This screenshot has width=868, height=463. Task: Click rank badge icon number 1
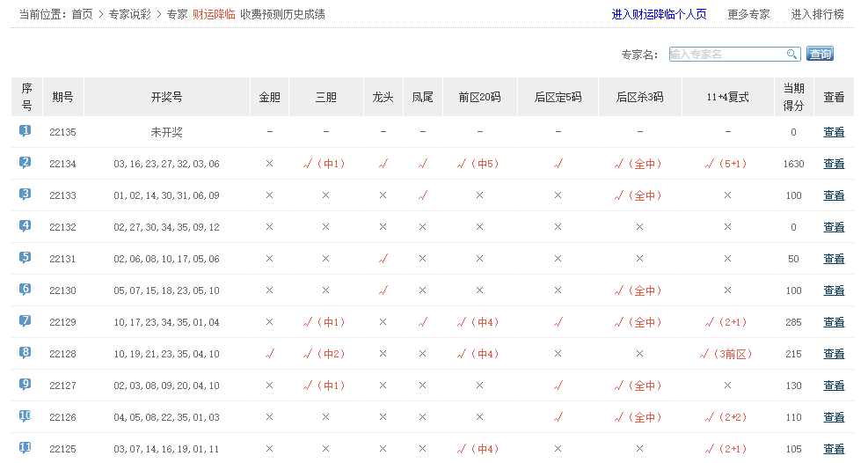pos(26,131)
